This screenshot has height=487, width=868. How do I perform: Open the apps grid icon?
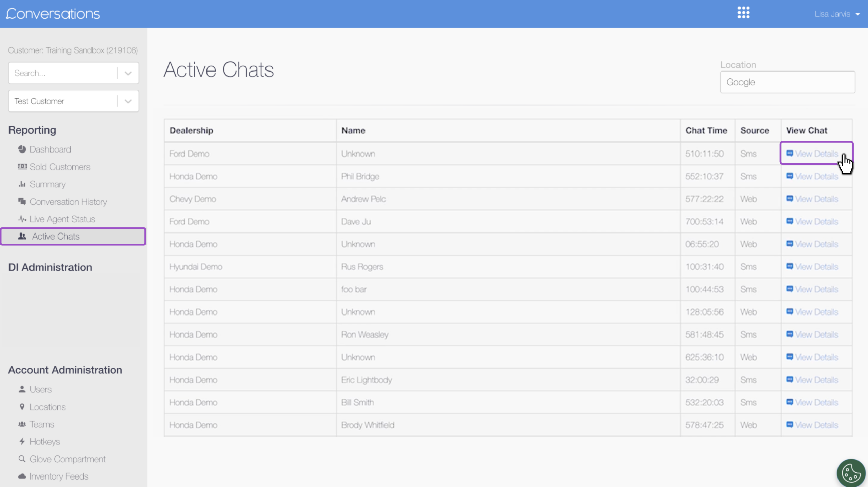743,13
